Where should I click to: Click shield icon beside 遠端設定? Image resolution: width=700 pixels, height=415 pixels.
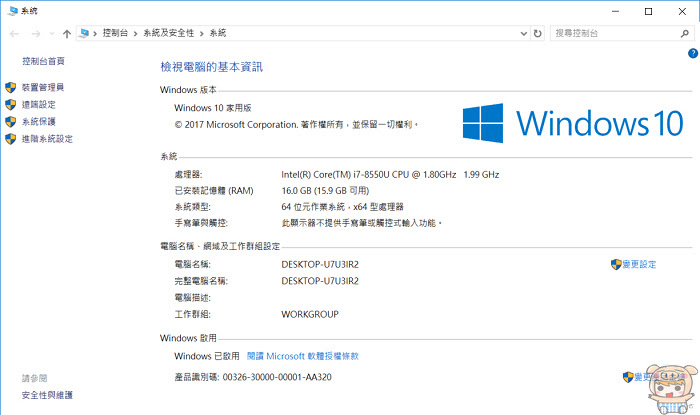tap(11, 104)
